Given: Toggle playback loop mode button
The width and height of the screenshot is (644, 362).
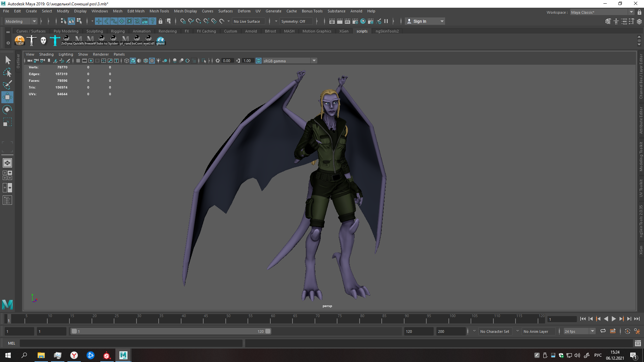Looking at the screenshot, I should 603,331.
